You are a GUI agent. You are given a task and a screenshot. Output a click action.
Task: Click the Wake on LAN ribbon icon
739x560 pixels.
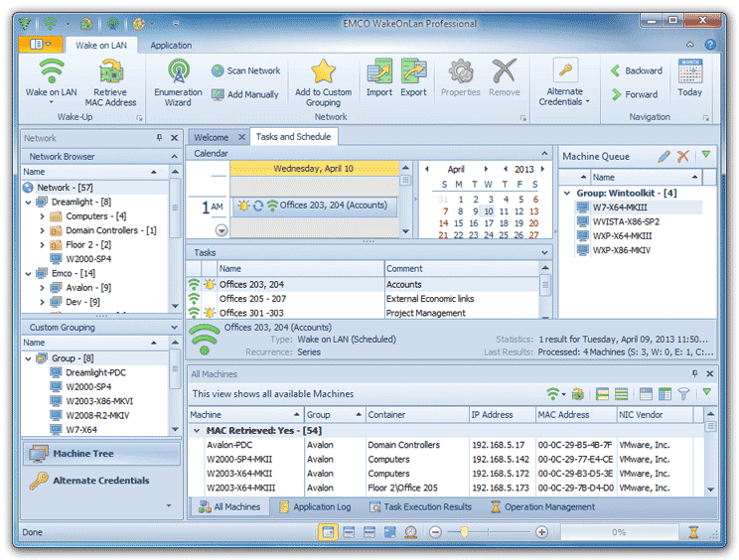51,71
